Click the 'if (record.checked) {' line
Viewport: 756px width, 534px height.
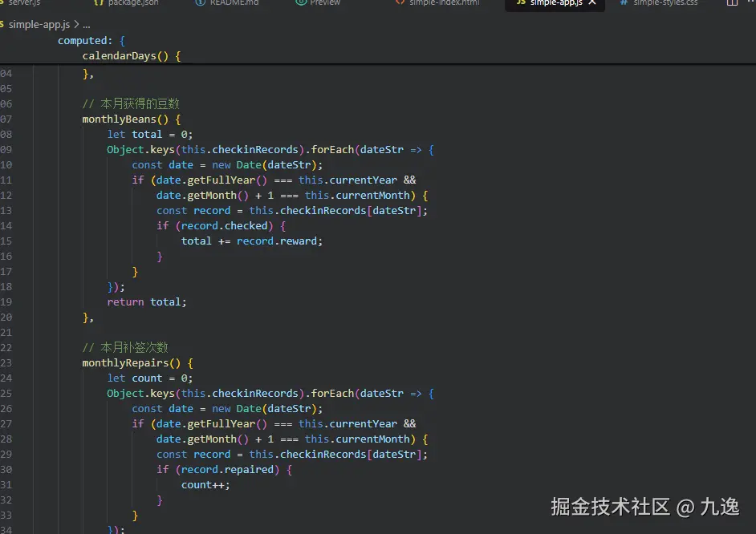click(x=221, y=226)
